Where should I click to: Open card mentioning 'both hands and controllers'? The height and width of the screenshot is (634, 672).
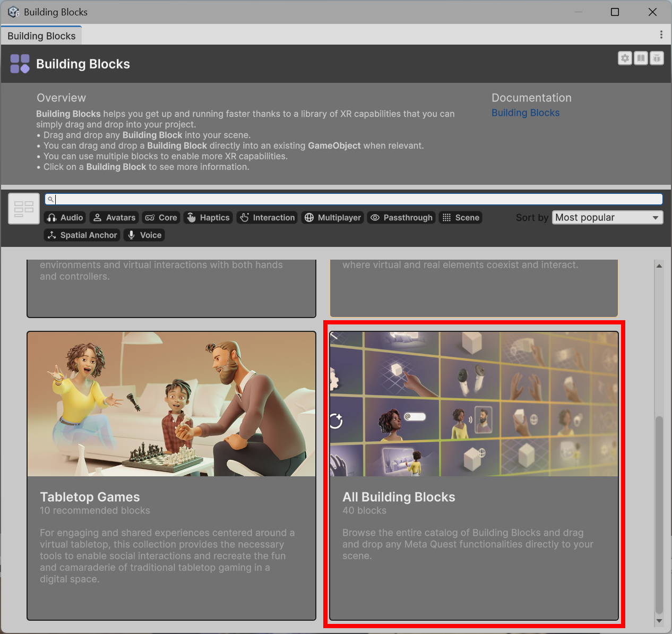(171, 288)
